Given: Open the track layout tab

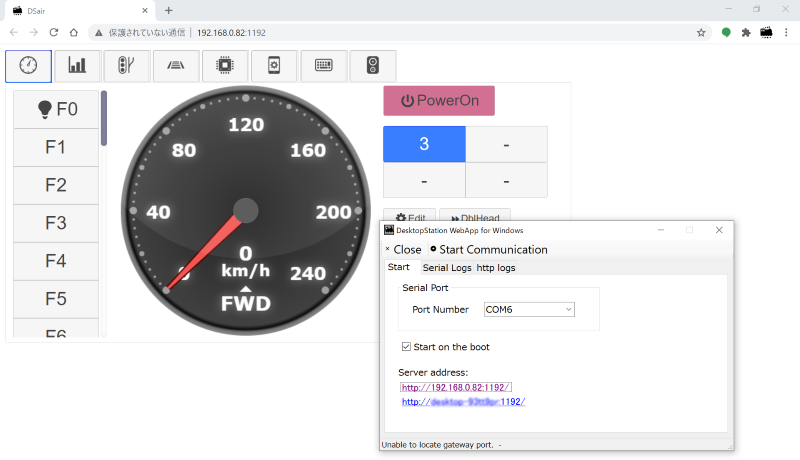Looking at the screenshot, I should coord(176,66).
